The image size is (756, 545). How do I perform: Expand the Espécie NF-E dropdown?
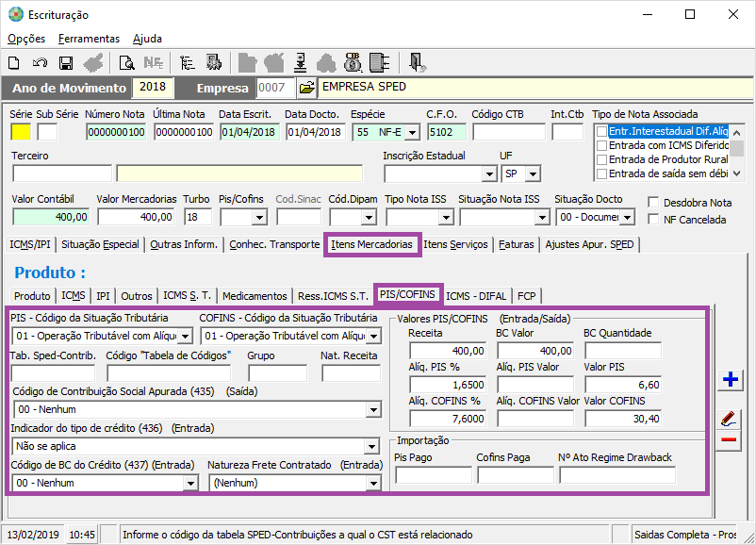[x=412, y=132]
